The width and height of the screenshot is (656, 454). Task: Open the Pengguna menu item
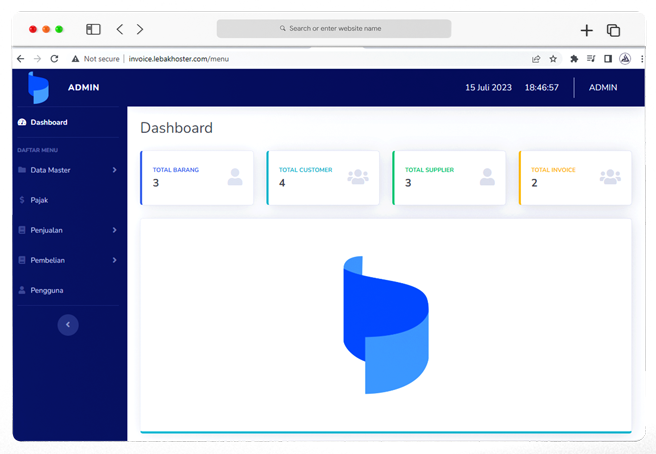46,290
